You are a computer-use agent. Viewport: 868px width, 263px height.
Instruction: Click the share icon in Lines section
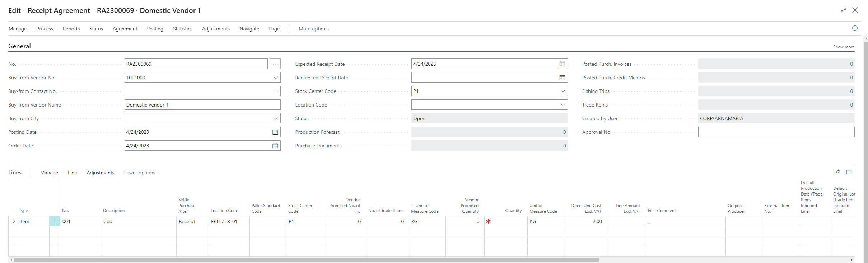click(x=837, y=172)
